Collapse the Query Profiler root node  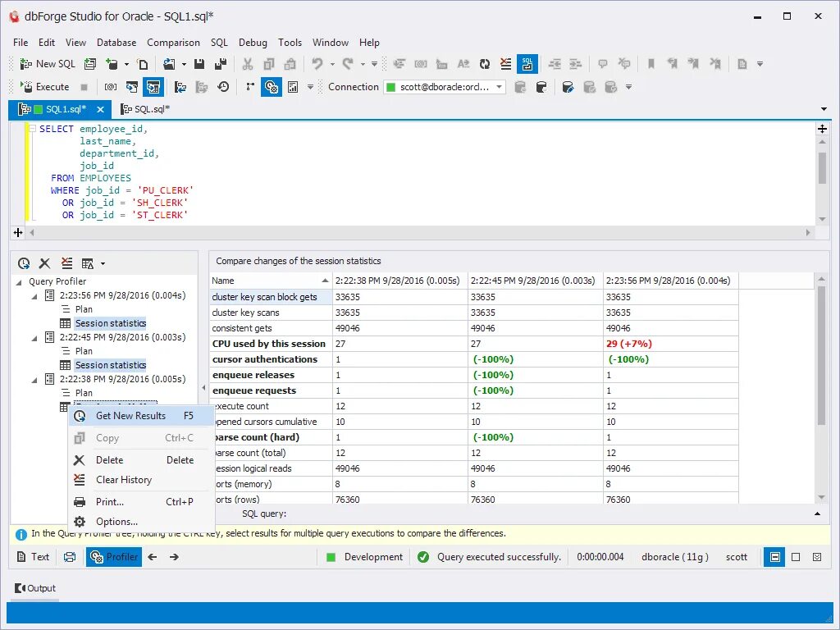pos(20,282)
